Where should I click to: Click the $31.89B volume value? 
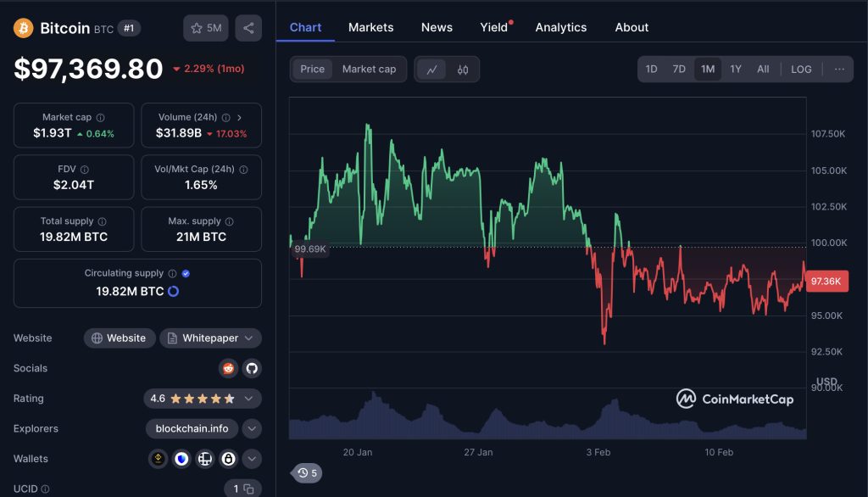tap(179, 133)
